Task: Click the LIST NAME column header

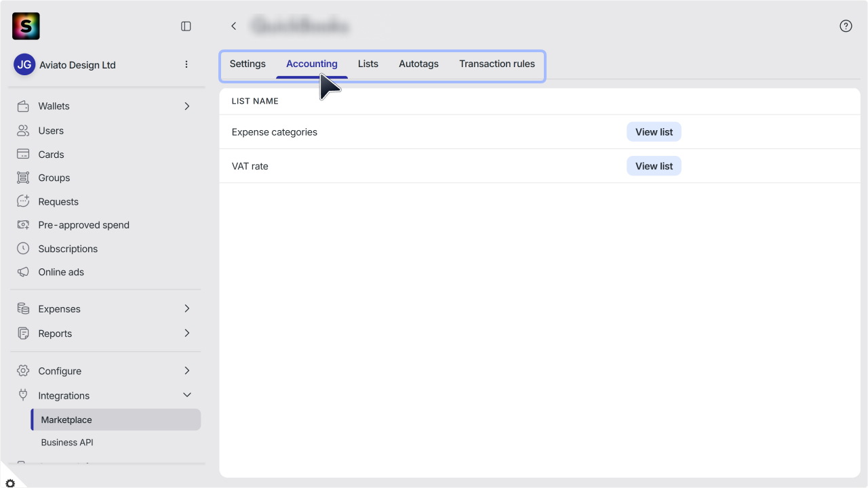Action: coord(255,101)
